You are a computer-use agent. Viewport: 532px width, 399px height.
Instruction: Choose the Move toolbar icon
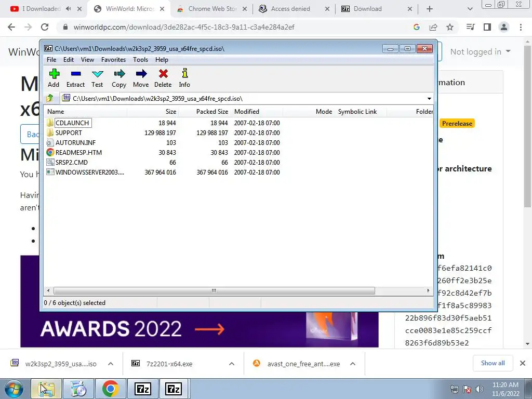(141, 74)
